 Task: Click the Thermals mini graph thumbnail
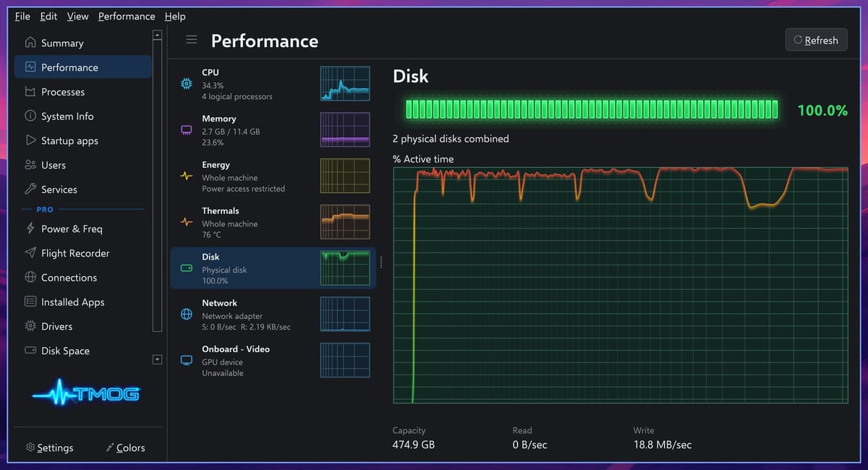345,222
